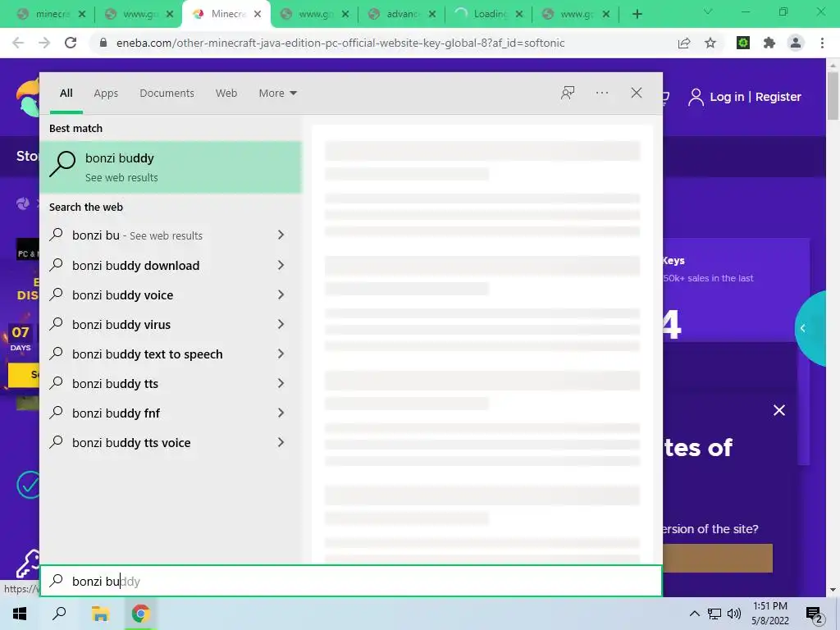Click the taskbar search magnifier icon

click(59, 614)
